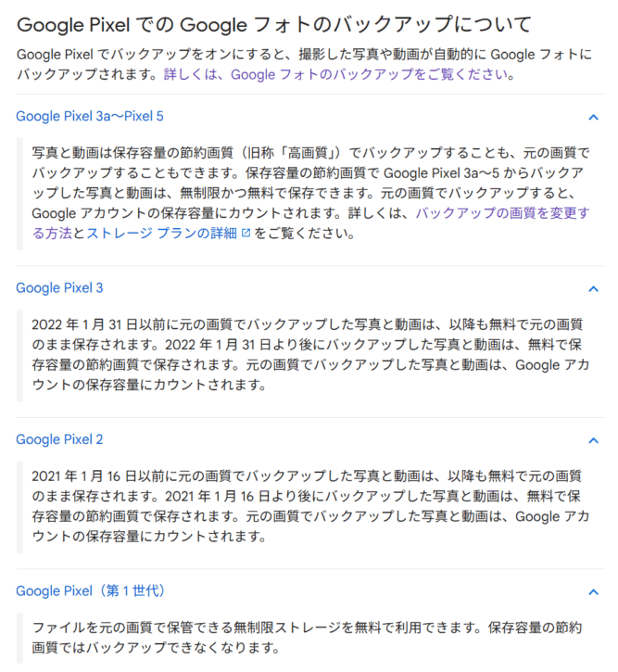Toggle the Google Pixel 2 section title
Screen dimensions: 618x672
click(59, 439)
